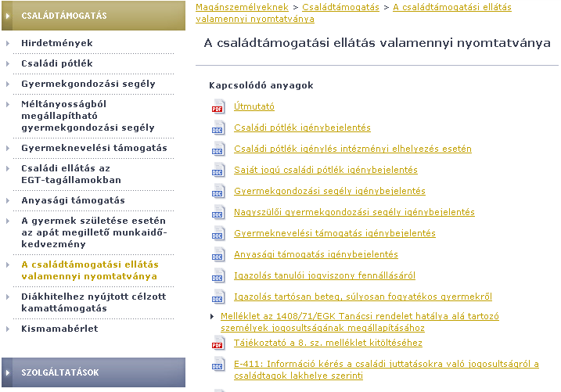
Task: Open the Családi pótlék igénybejelentés link
Action: (302, 128)
